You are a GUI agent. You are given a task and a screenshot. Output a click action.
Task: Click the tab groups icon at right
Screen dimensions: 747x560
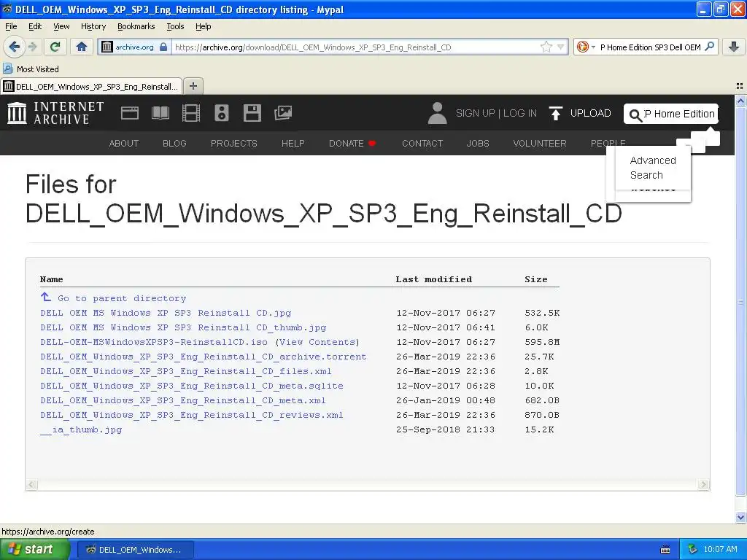click(x=740, y=86)
